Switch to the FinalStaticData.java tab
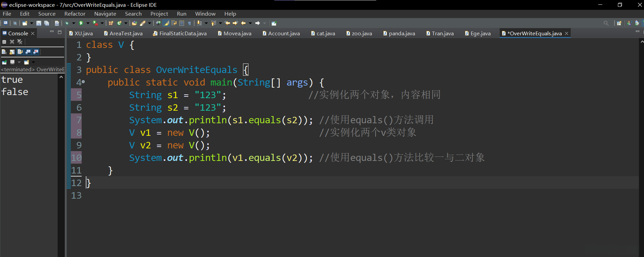The width and height of the screenshot is (644, 257). tap(183, 33)
